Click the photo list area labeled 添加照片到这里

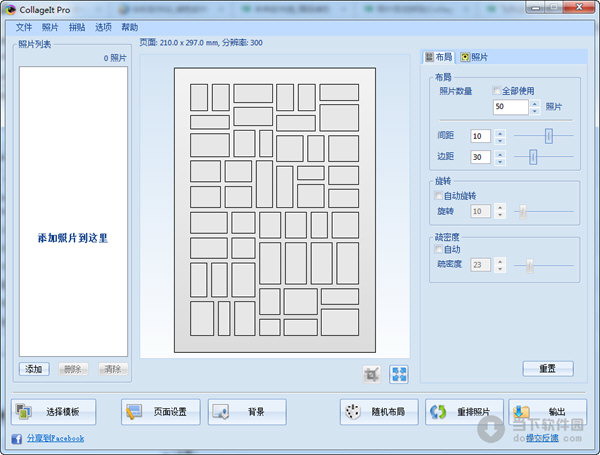73,212
